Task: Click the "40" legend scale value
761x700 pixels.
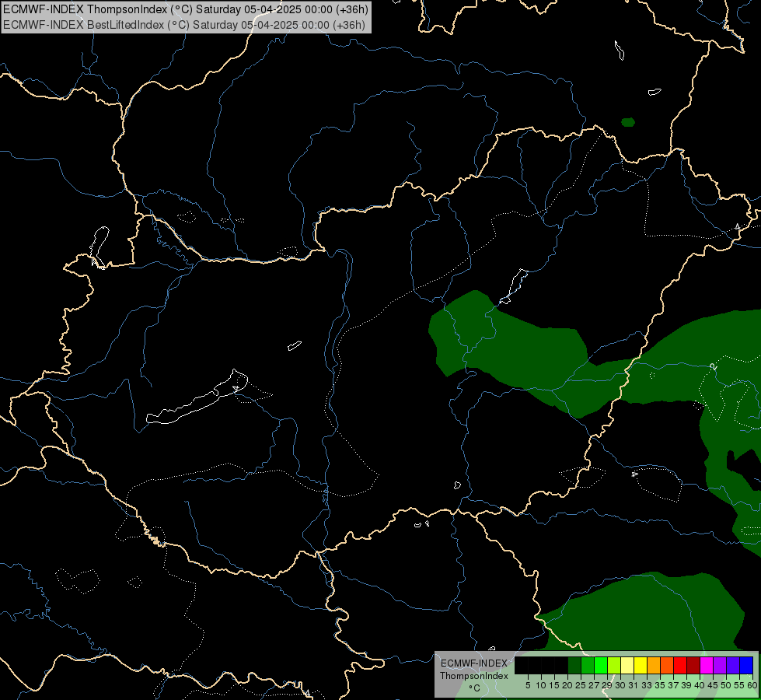Action: coord(700,685)
